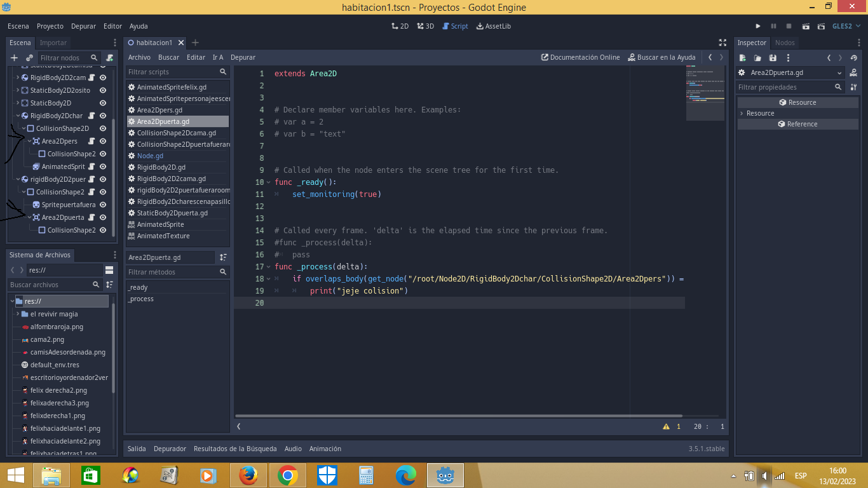Toggle script editor distraction-free mode icon
Screen dimensions: 868x488
click(x=722, y=43)
